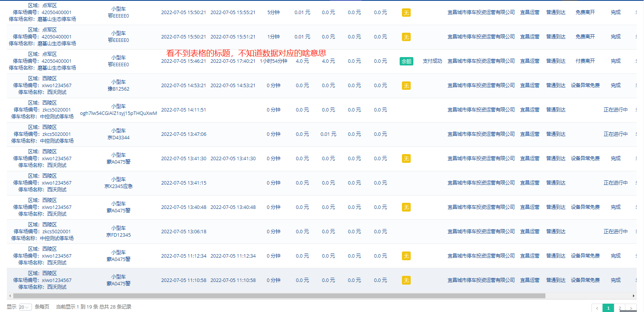The height and width of the screenshot is (312, 644).
Task: Click the entry time 2022-07-05 13:41:15
Action: pyautogui.click(x=183, y=183)
